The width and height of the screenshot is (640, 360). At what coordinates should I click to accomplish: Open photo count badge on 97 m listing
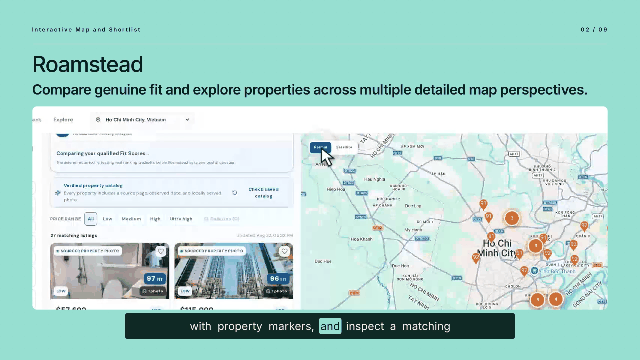coord(153,291)
